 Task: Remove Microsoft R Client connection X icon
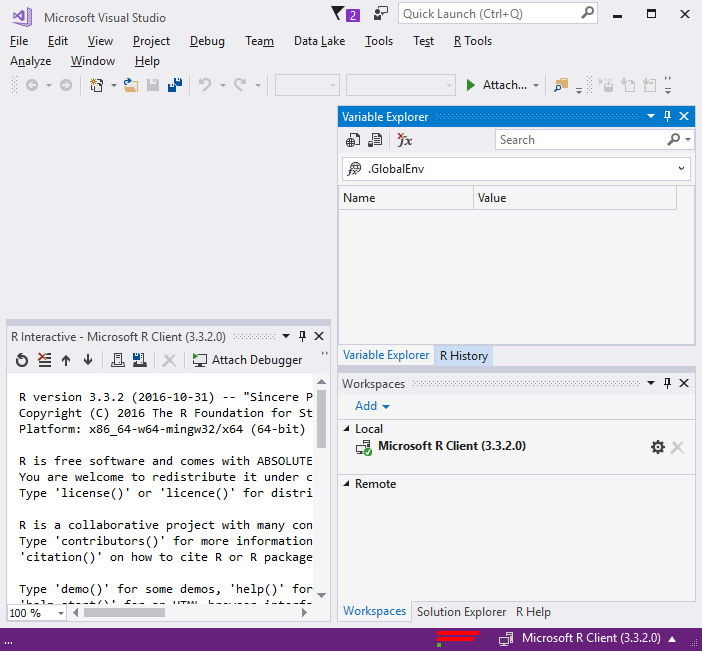click(677, 447)
